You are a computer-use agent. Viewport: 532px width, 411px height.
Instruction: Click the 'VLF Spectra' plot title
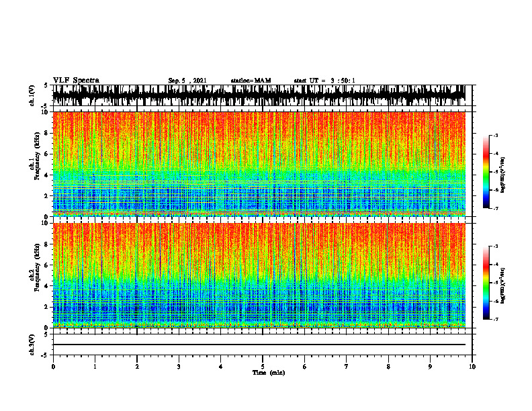pyautogui.click(x=77, y=81)
